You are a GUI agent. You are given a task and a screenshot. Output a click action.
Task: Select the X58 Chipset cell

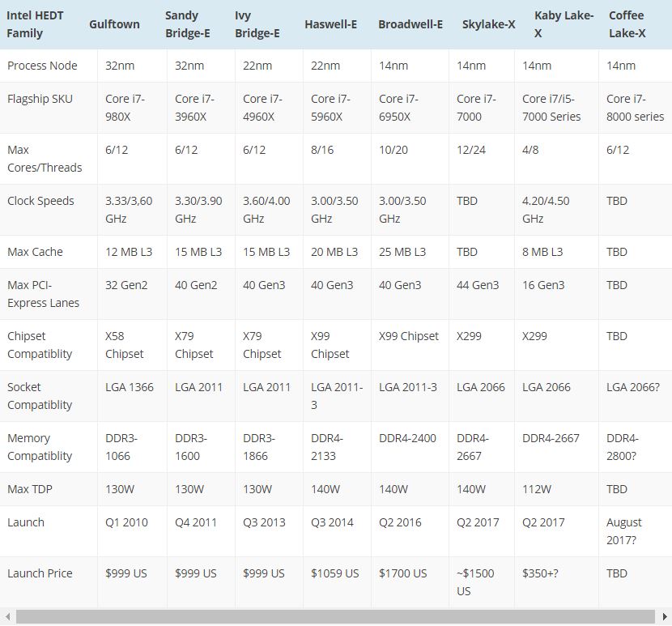pyautogui.click(x=125, y=345)
